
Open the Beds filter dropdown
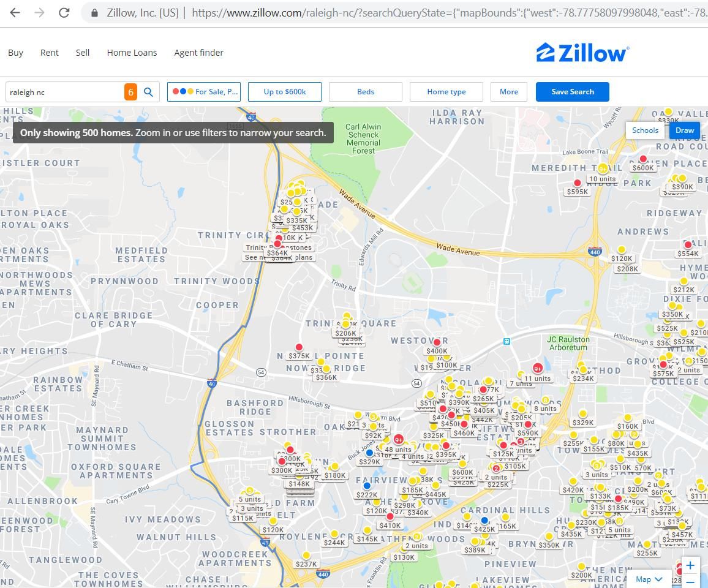[x=366, y=92]
